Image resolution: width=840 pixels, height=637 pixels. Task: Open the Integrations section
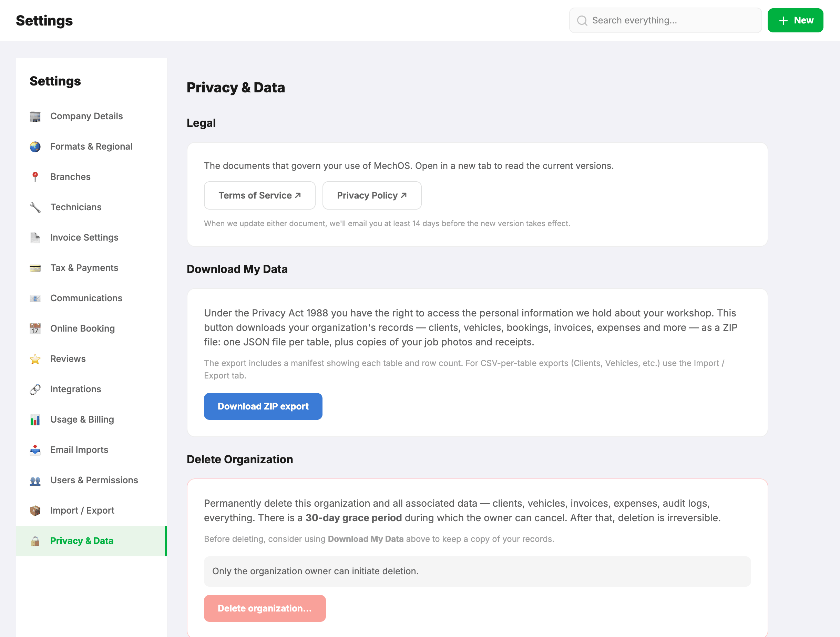pos(91,390)
